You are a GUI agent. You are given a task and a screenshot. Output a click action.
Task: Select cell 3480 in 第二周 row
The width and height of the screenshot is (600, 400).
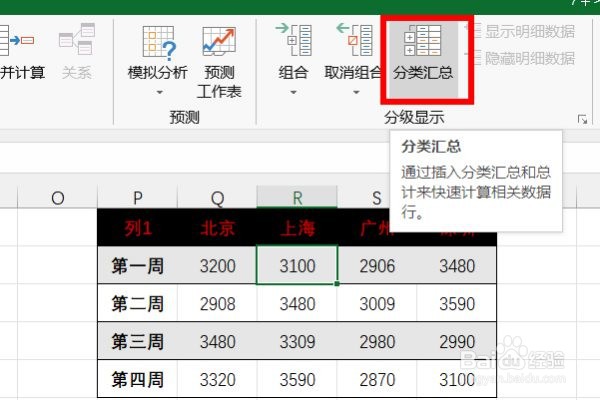297,303
